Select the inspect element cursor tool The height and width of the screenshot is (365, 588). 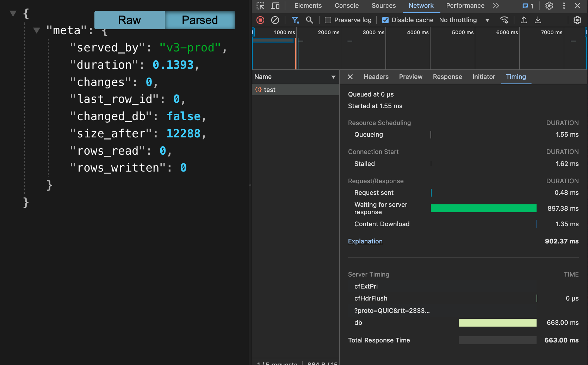pyautogui.click(x=260, y=6)
